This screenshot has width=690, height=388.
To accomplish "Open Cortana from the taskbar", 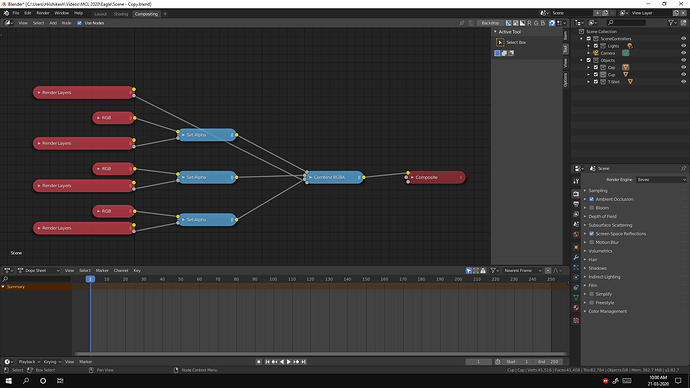I will (43, 381).
